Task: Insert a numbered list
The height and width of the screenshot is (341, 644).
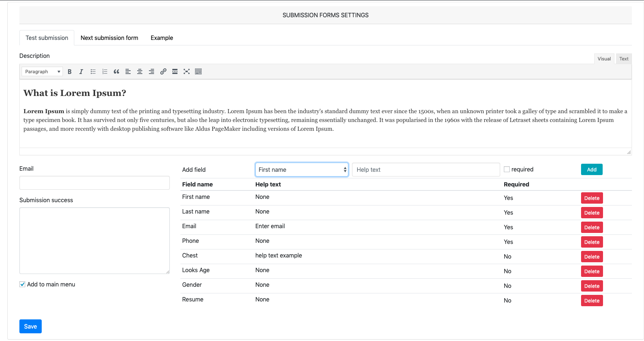Action: point(105,71)
